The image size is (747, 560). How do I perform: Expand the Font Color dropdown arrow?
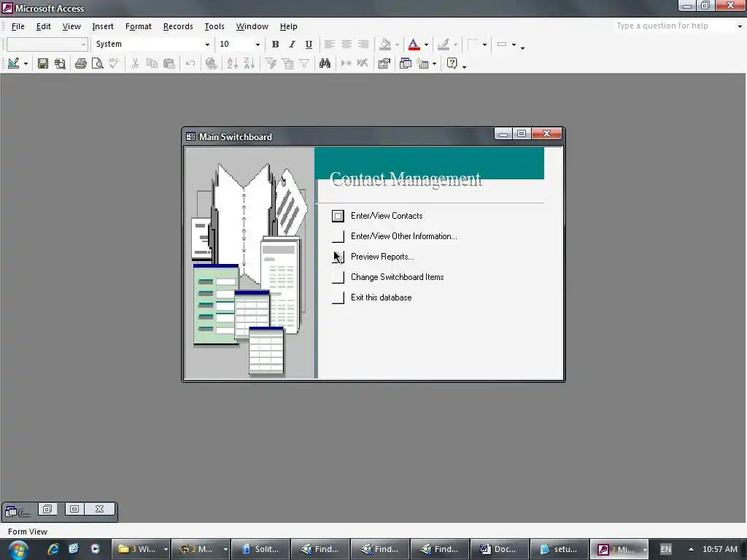tap(426, 44)
